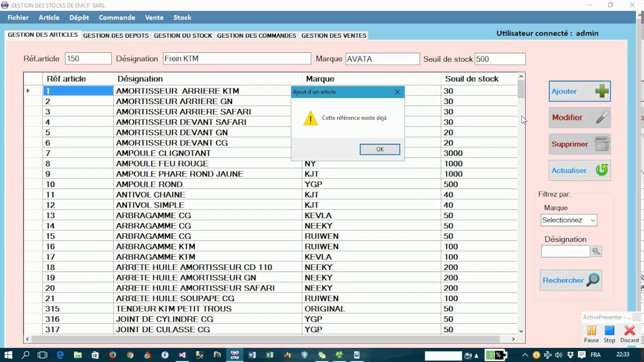Confirm the dialog with OK
This screenshot has height=362, width=644.
click(380, 149)
